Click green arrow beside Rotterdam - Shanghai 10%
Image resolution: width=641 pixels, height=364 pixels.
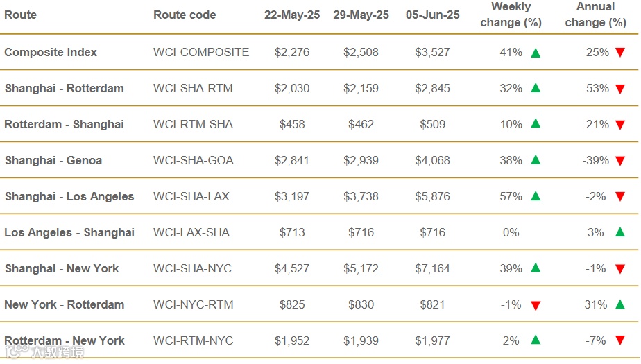pyautogui.click(x=535, y=125)
